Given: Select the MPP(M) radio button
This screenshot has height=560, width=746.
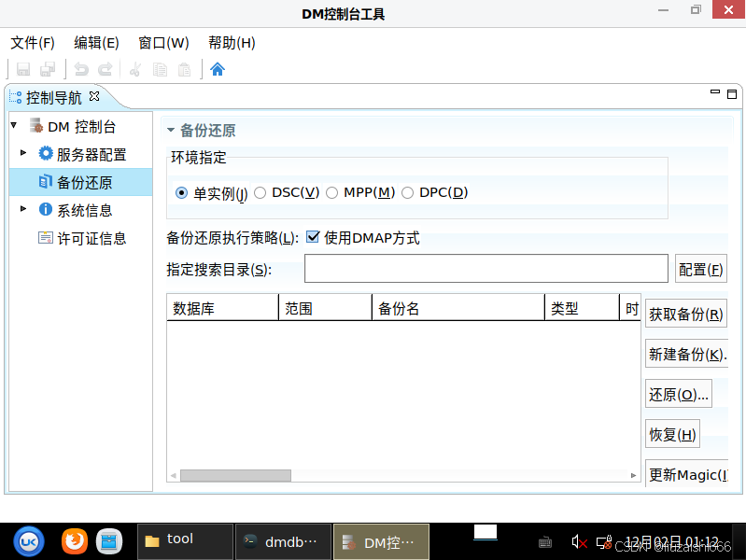Looking at the screenshot, I should pos(332,192).
